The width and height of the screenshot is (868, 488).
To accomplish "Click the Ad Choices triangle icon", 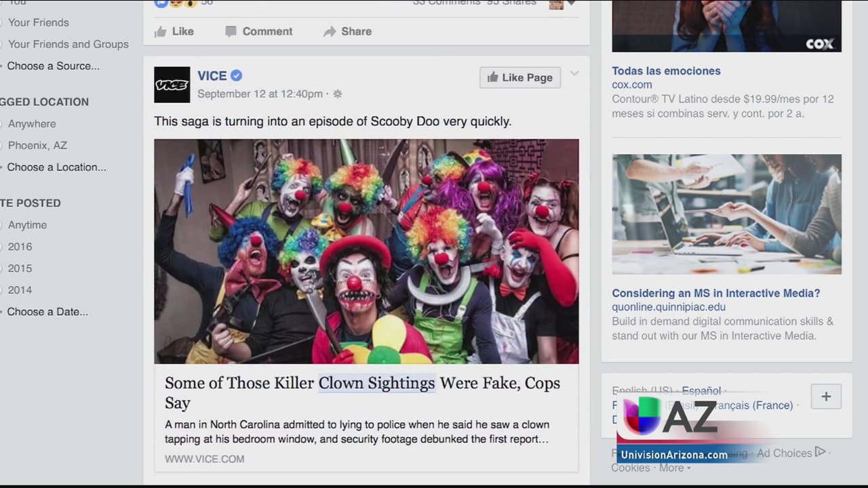I will tap(821, 452).
